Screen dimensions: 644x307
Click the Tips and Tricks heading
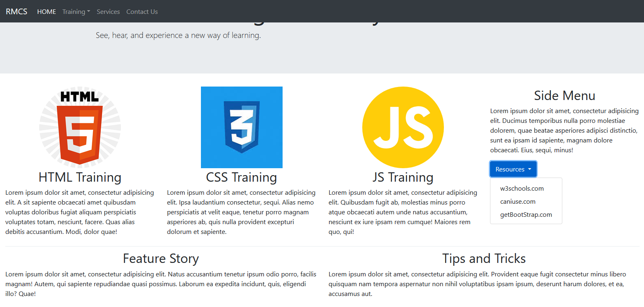pyautogui.click(x=484, y=258)
